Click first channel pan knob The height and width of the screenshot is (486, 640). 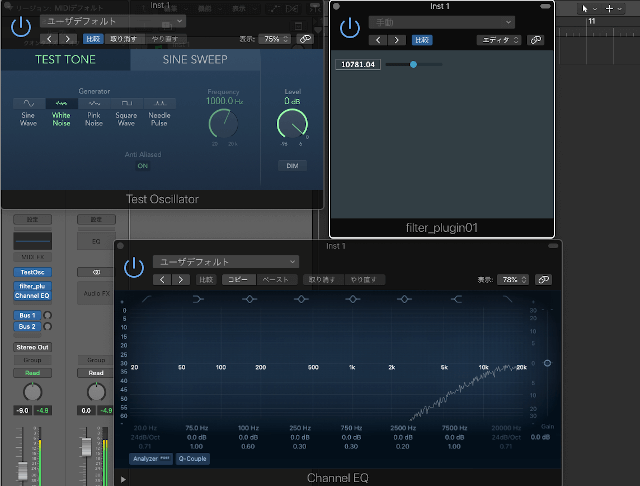[x=33, y=392]
